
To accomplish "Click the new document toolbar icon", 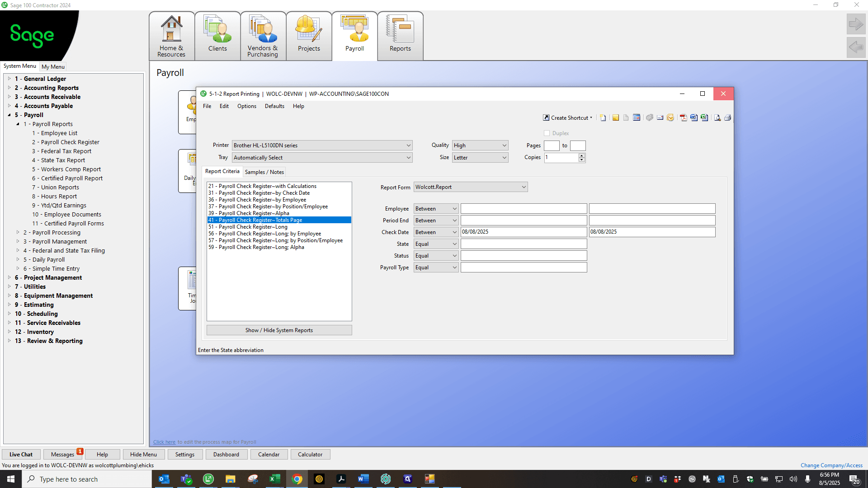I will tap(603, 118).
